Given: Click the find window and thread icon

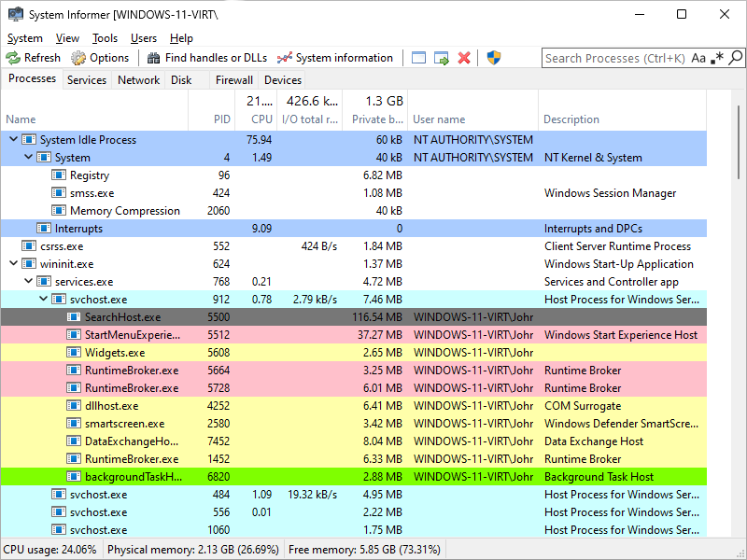Looking at the screenshot, I should tap(442, 58).
